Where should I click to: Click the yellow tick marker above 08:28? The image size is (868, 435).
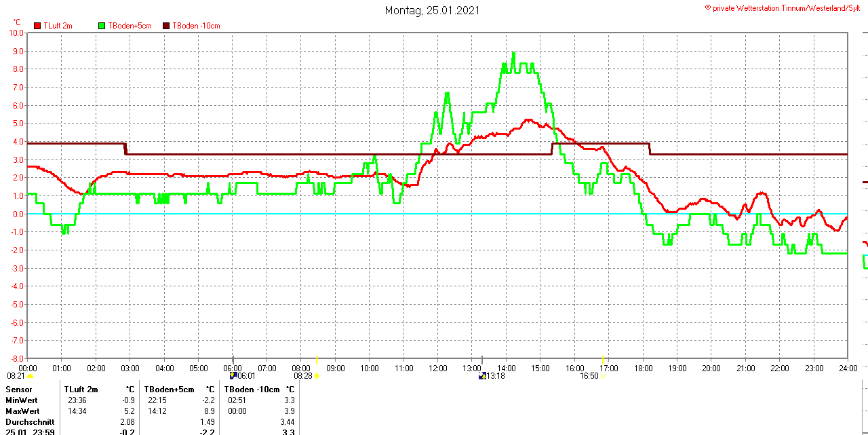pos(317,359)
